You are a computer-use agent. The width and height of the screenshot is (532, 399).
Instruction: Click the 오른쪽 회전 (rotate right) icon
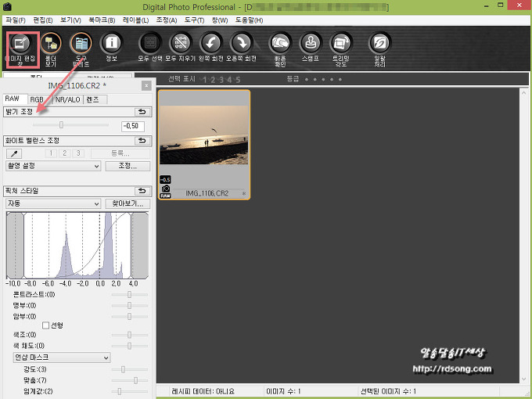(241, 43)
